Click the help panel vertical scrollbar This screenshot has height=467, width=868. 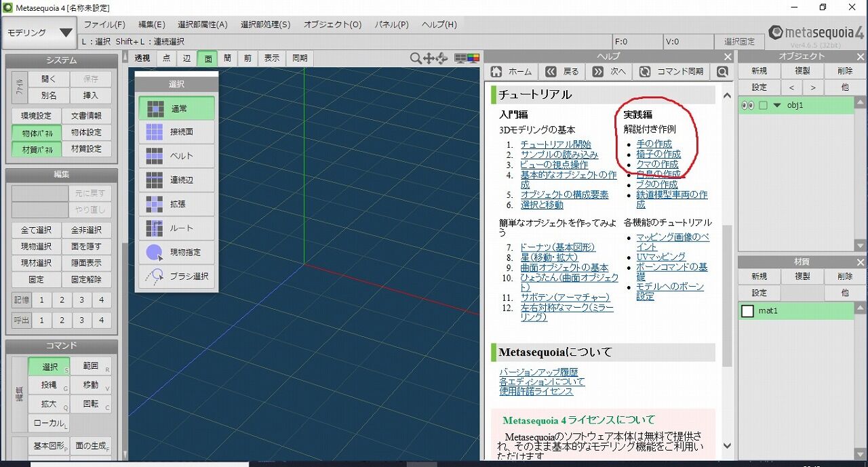click(728, 295)
